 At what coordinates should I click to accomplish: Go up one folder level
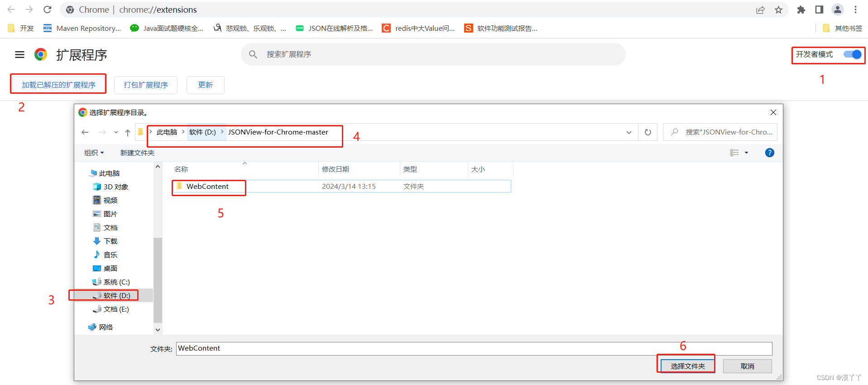coord(128,132)
